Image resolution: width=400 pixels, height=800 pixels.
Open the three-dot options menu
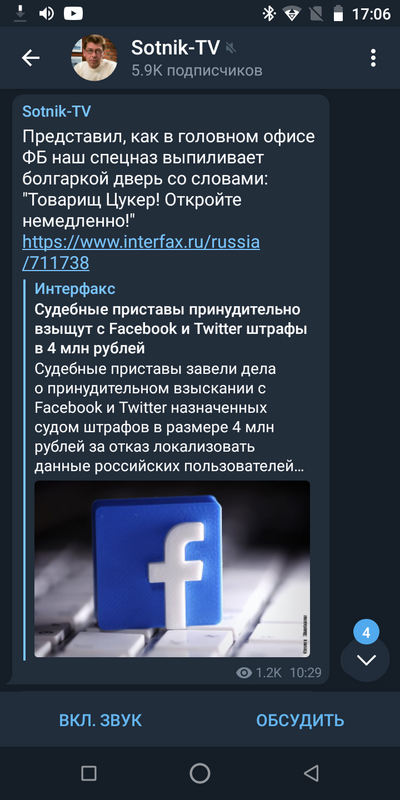pos(373,58)
